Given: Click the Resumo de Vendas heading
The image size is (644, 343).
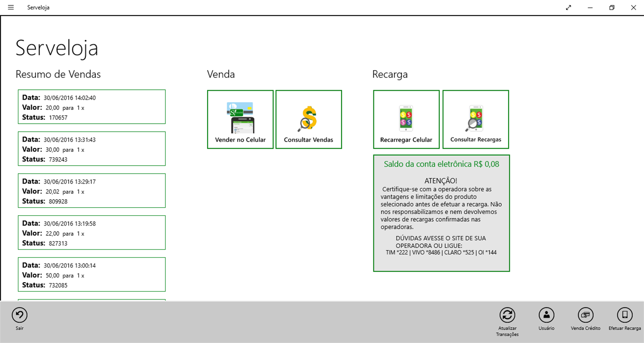Looking at the screenshot, I should pos(58,74).
